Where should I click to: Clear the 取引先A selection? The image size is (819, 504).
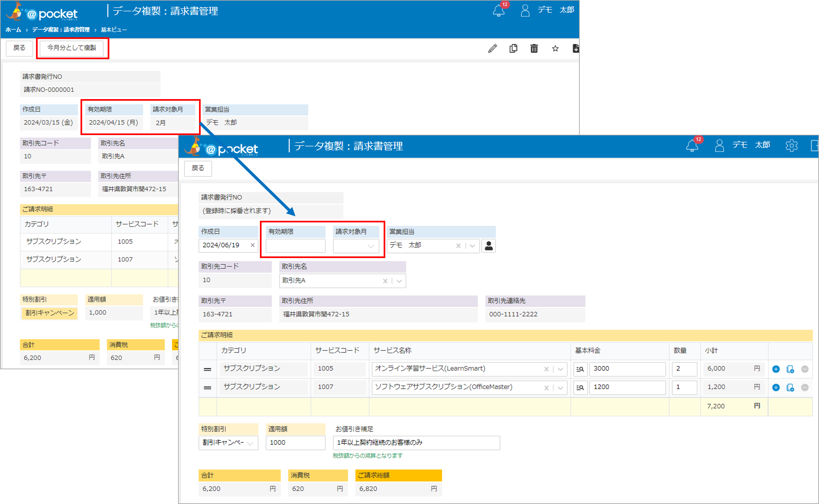pos(385,281)
